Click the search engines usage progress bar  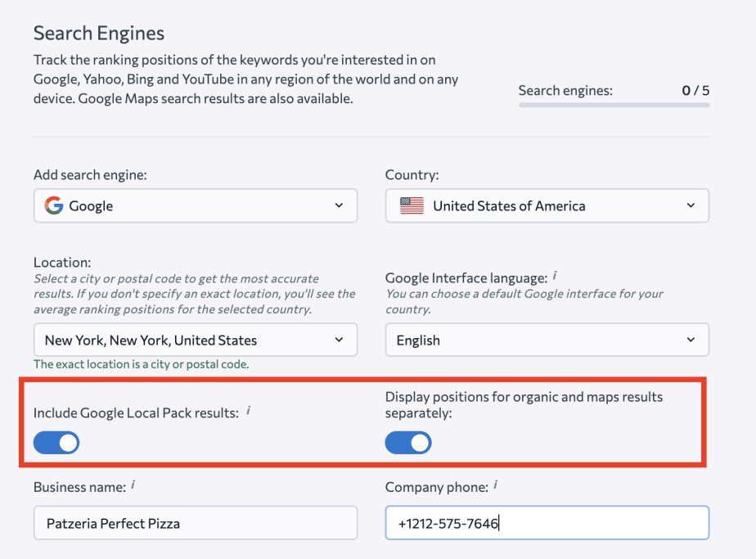click(614, 105)
